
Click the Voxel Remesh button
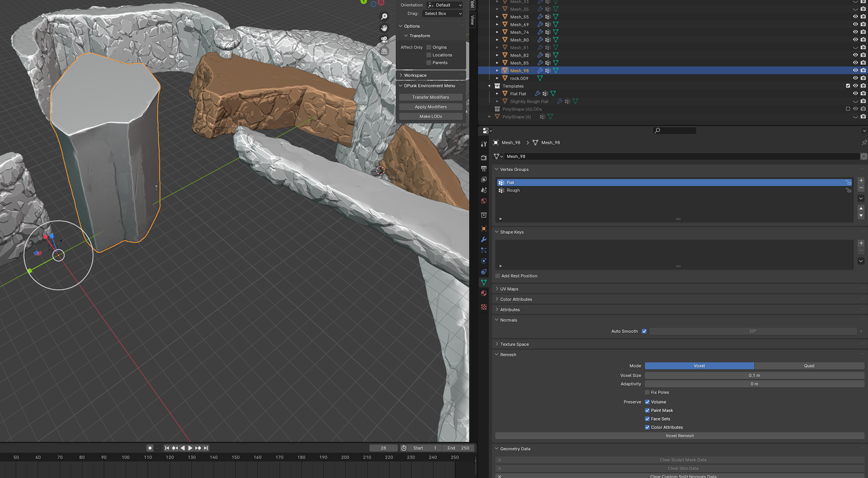679,436
